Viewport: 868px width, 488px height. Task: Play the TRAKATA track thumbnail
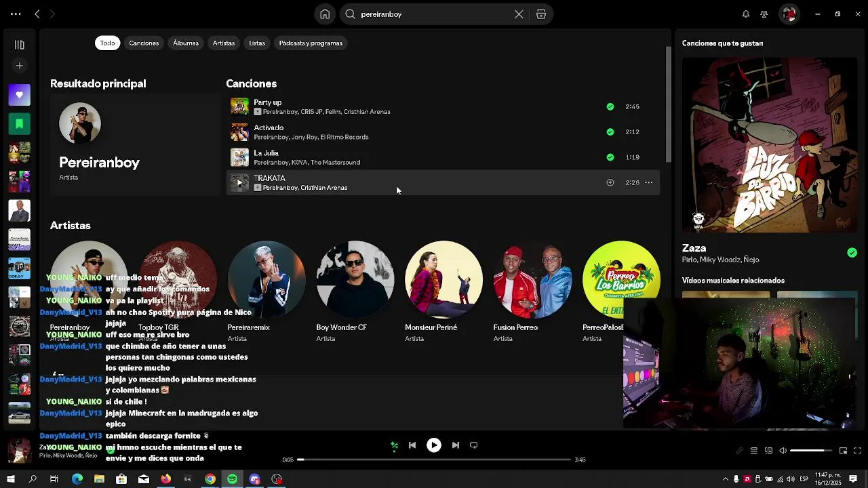pyautogui.click(x=239, y=182)
